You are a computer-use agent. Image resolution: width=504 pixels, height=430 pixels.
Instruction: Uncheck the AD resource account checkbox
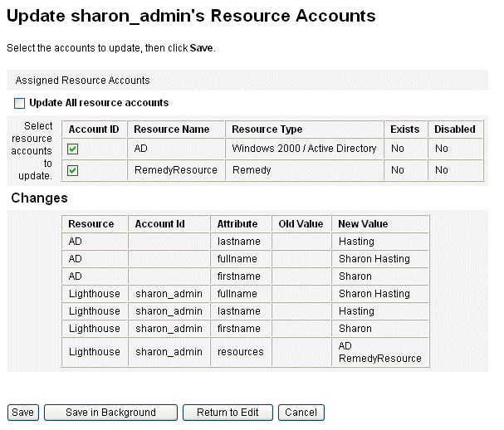(x=72, y=149)
